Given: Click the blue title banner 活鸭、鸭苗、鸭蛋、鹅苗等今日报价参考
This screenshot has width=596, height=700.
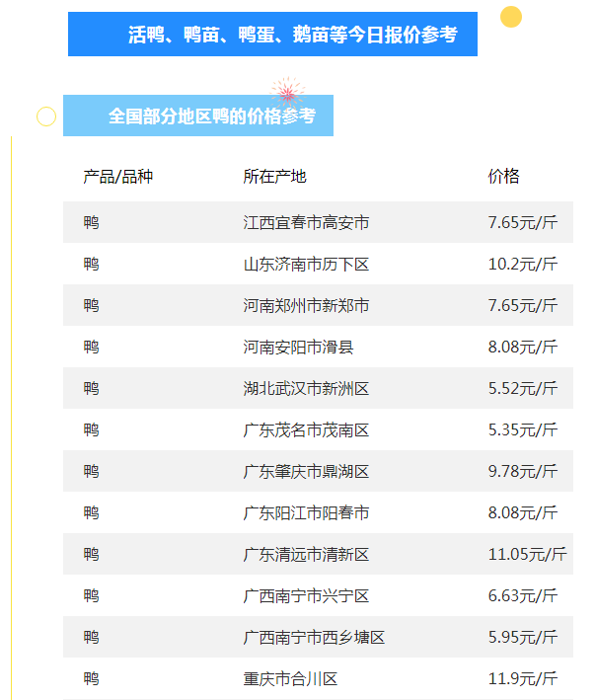Looking at the screenshot, I should tap(272, 35).
